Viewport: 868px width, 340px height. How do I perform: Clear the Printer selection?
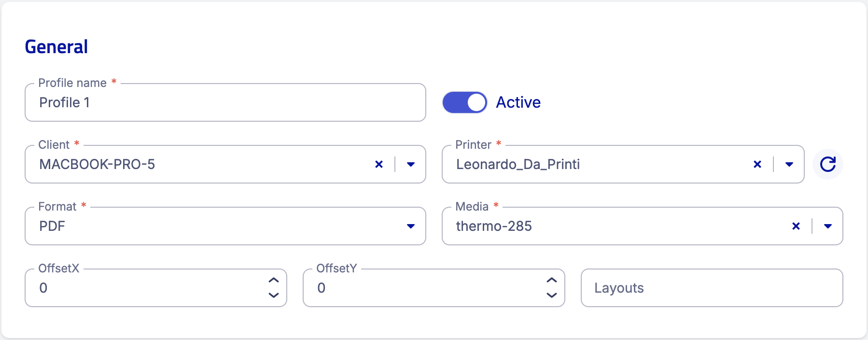tap(757, 164)
